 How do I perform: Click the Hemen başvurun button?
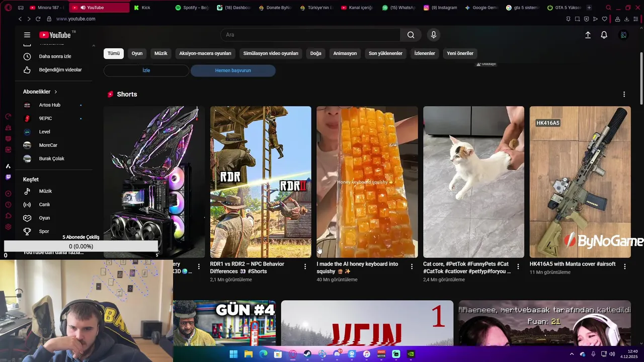[233, 70]
